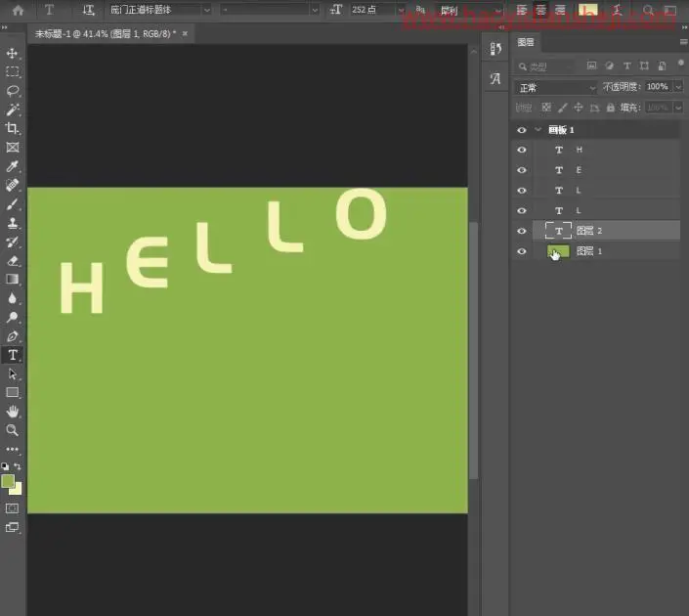
Task: Select the Dodge tool
Action: click(x=13, y=317)
